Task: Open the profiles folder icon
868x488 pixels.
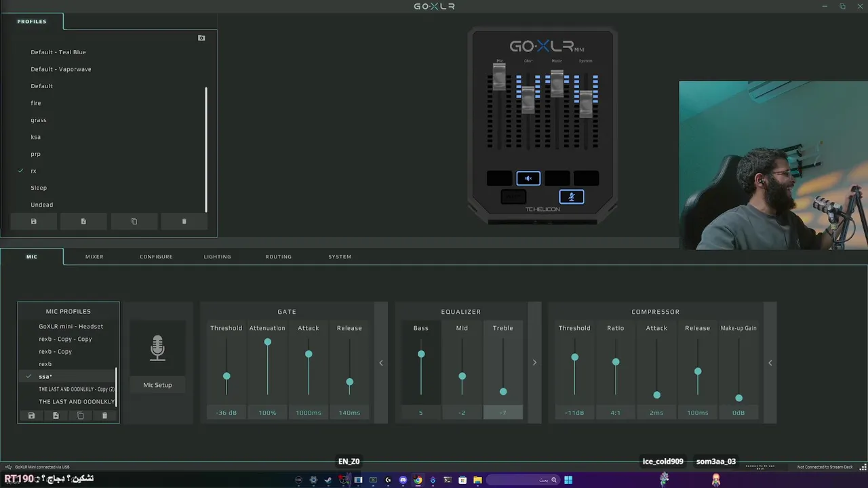Action: 201,38
